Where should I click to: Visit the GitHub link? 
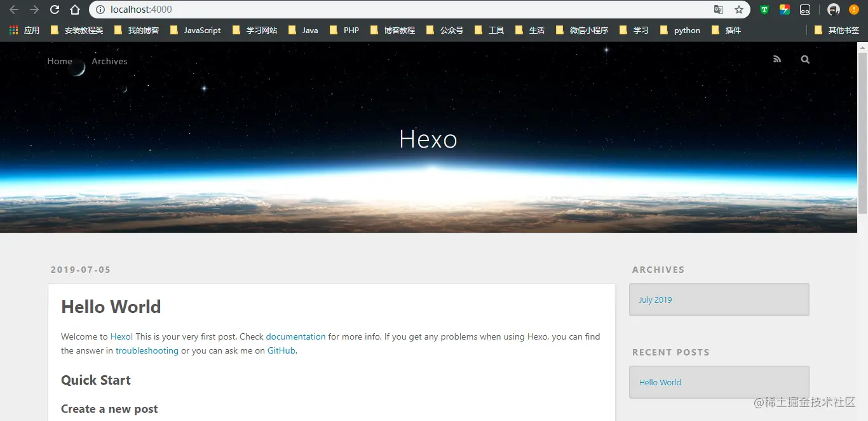[281, 350]
